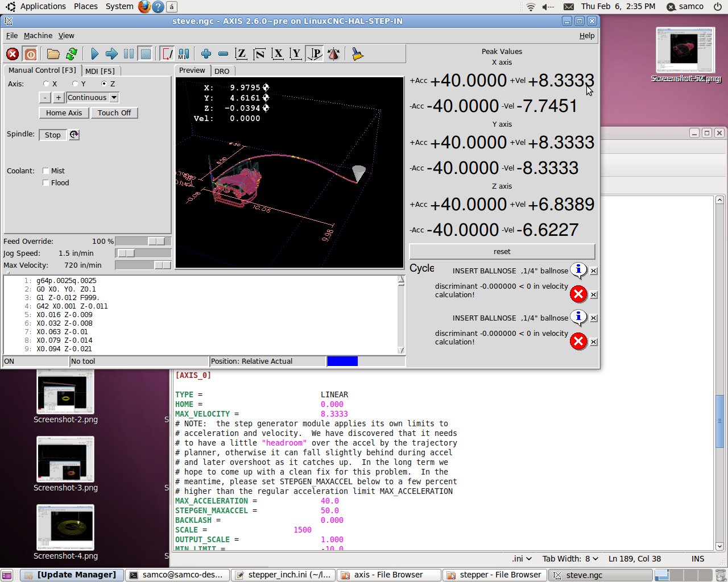Dismiss the first INSERT BALLNOSE notification with its x
This screenshot has height=582, width=728.
point(594,271)
